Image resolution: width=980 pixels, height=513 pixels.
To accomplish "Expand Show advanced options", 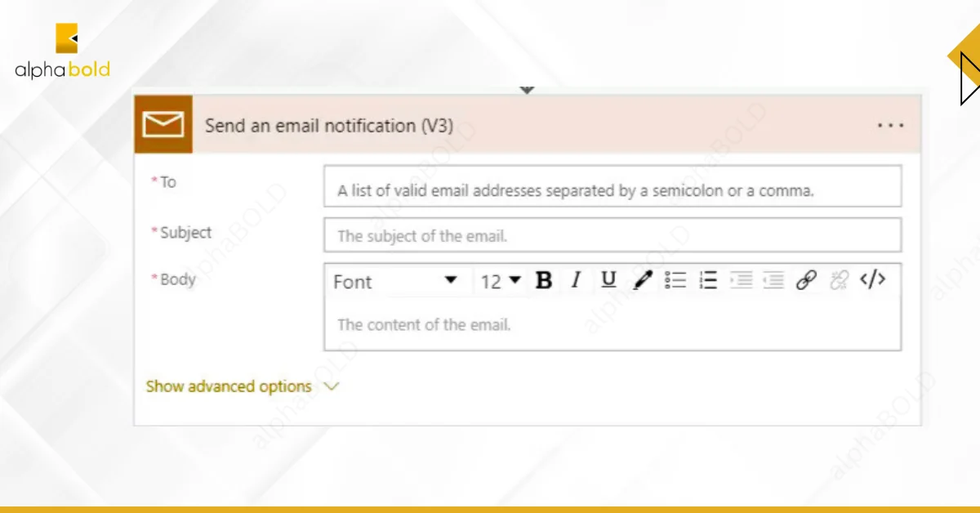I will tap(243, 386).
